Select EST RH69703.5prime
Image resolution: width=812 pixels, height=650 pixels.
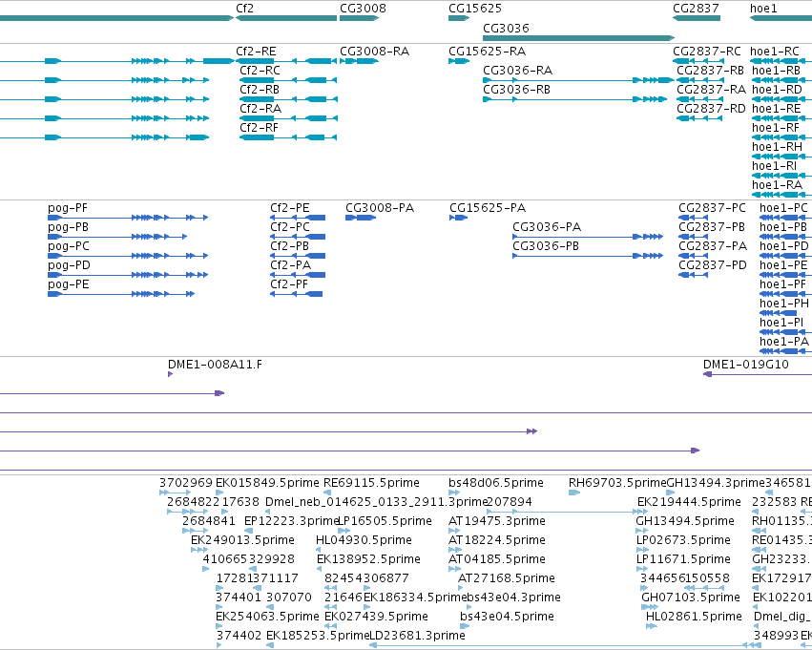coord(574,493)
